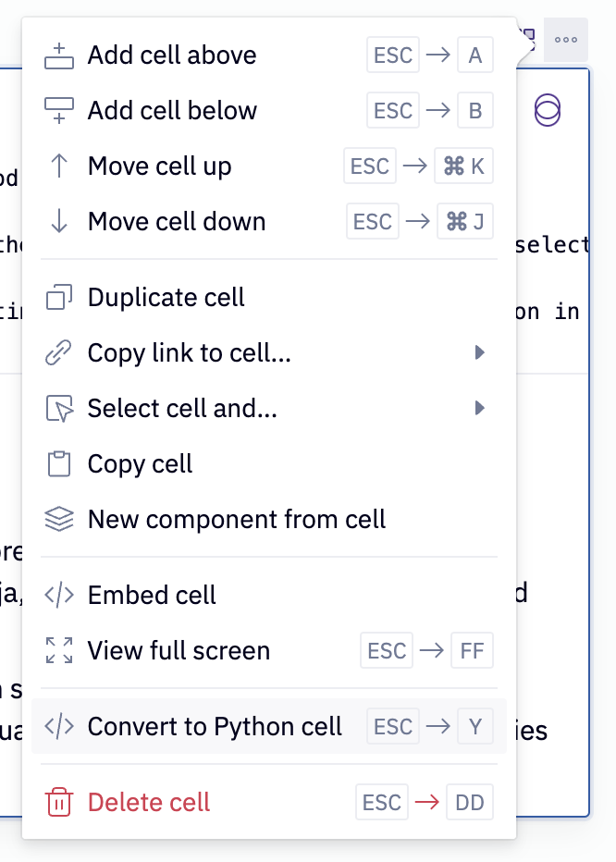
Task: Click the clipboard icon next to Copy cell
Action: click(x=57, y=463)
